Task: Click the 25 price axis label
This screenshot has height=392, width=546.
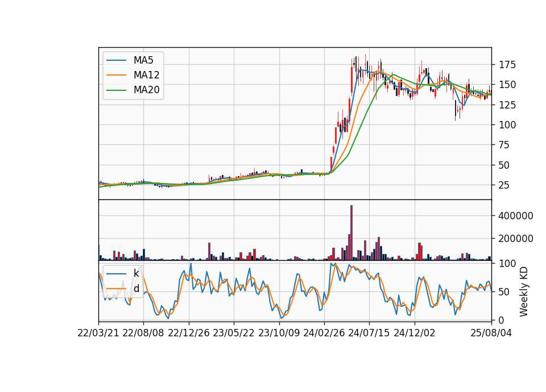Action: point(504,185)
